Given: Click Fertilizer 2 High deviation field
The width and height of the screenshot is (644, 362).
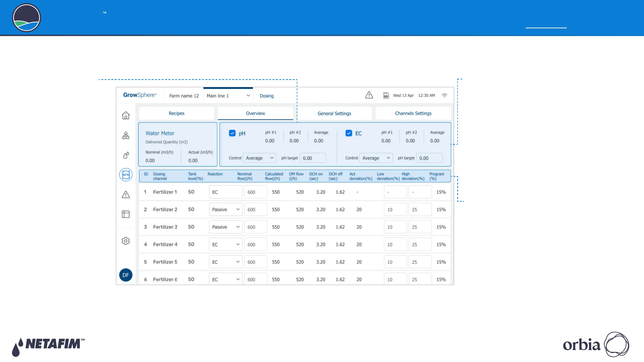Looking at the screenshot, I should point(420,210).
